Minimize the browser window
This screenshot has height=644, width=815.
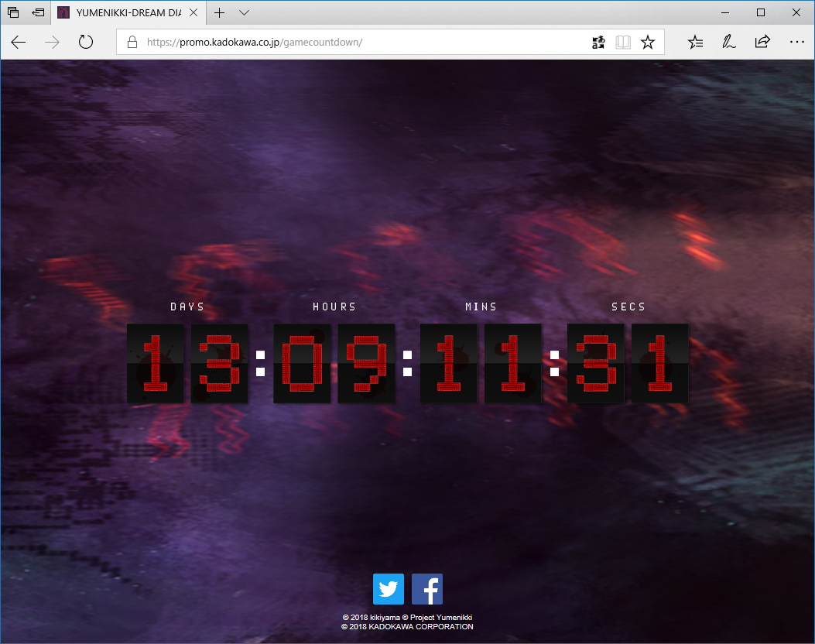(x=725, y=12)
